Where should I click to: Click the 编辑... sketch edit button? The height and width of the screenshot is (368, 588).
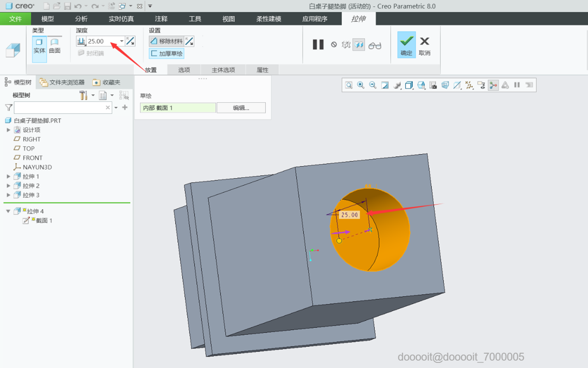click(241, 108)
